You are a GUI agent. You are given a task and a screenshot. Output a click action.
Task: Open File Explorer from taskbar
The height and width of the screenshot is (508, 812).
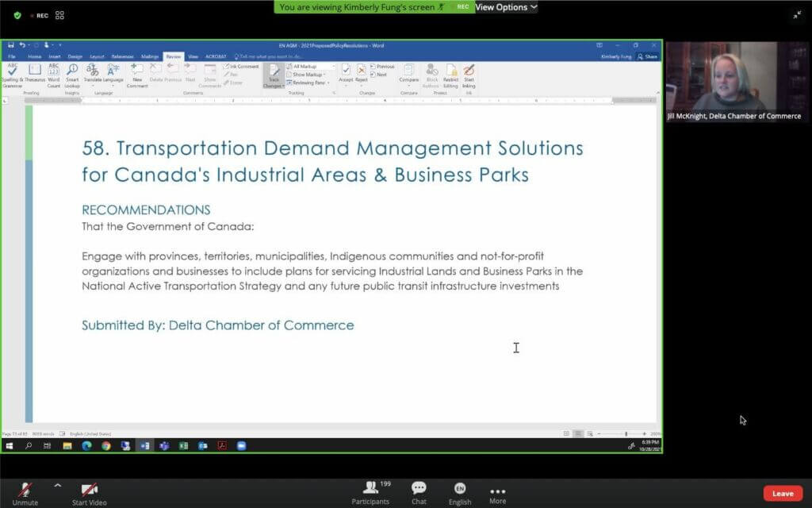click(67, 446)
